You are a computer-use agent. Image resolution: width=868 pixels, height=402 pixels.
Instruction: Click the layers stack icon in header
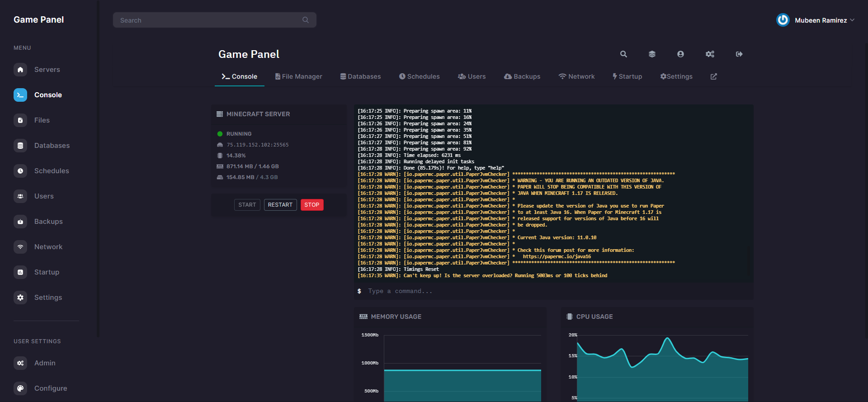tap(652, 54)
